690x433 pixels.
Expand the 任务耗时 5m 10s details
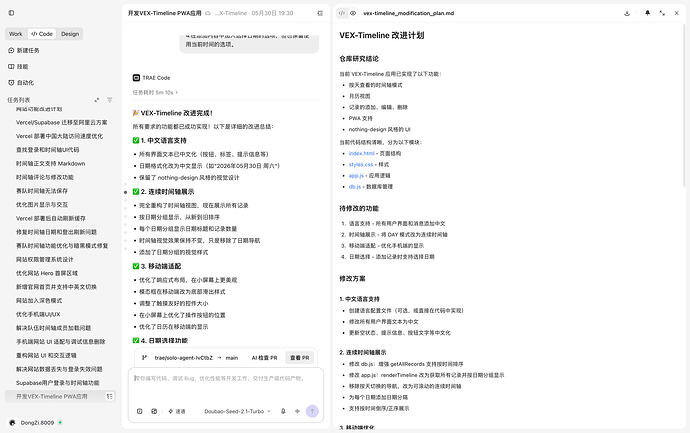point(155,92)
